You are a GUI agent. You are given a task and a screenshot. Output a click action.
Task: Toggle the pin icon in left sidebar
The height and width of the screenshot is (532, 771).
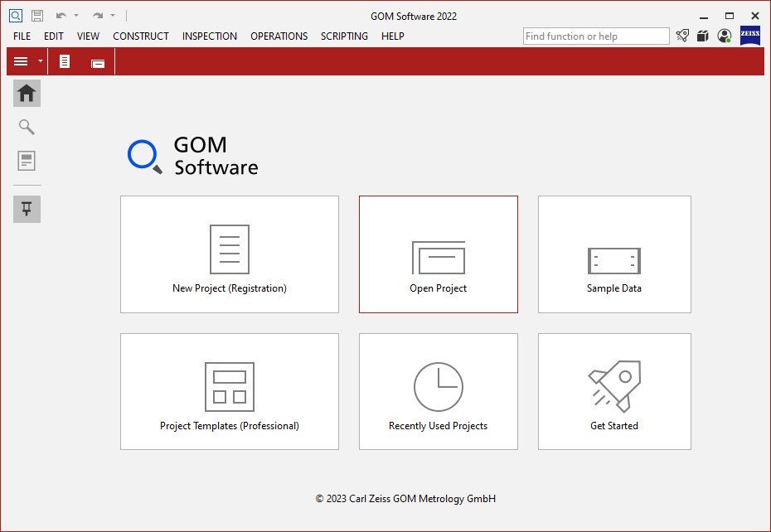[x=27, y=209]
